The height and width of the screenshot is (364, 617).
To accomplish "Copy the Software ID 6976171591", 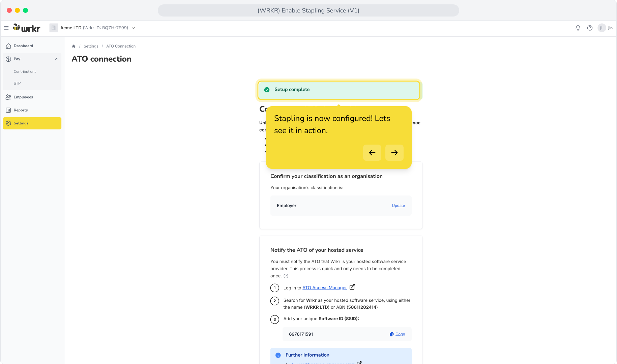I will click(x=397, y=334).
